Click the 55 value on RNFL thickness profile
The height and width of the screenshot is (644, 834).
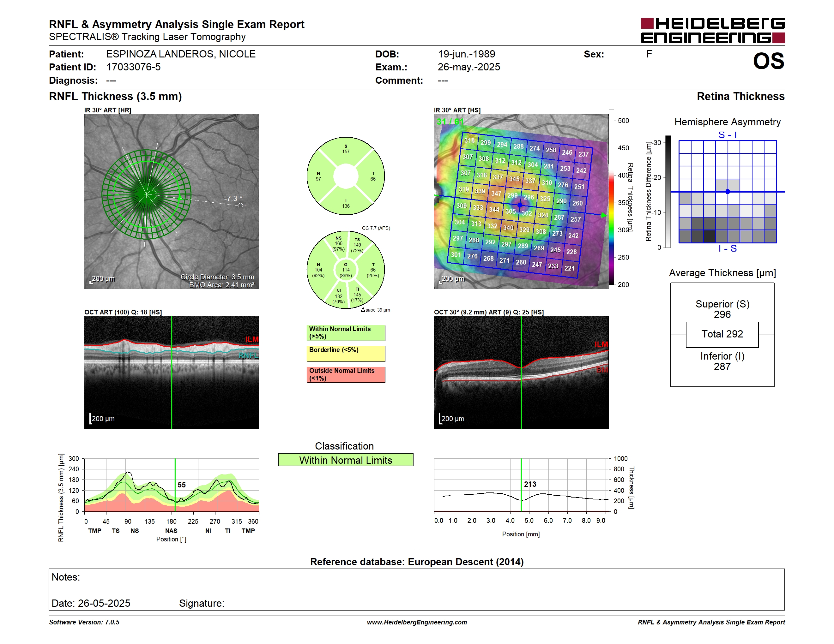182,485
